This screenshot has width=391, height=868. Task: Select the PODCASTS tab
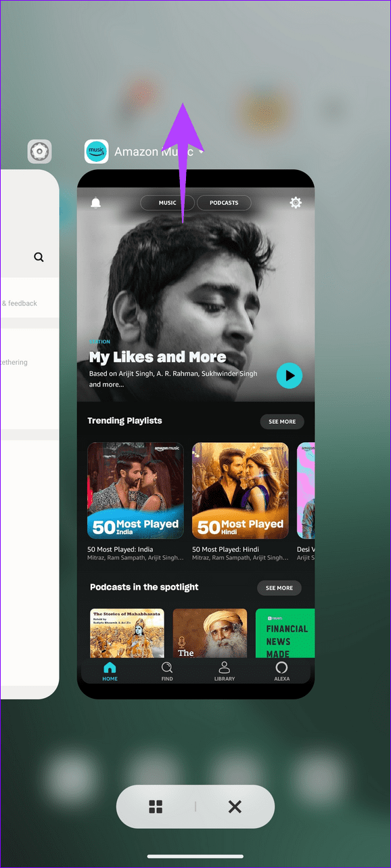pyautogui.click(x=224, y=202)
